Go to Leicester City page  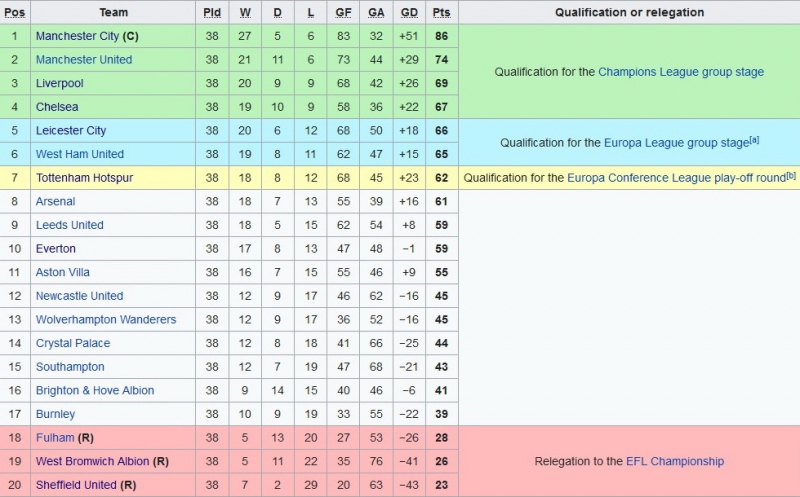70,131
